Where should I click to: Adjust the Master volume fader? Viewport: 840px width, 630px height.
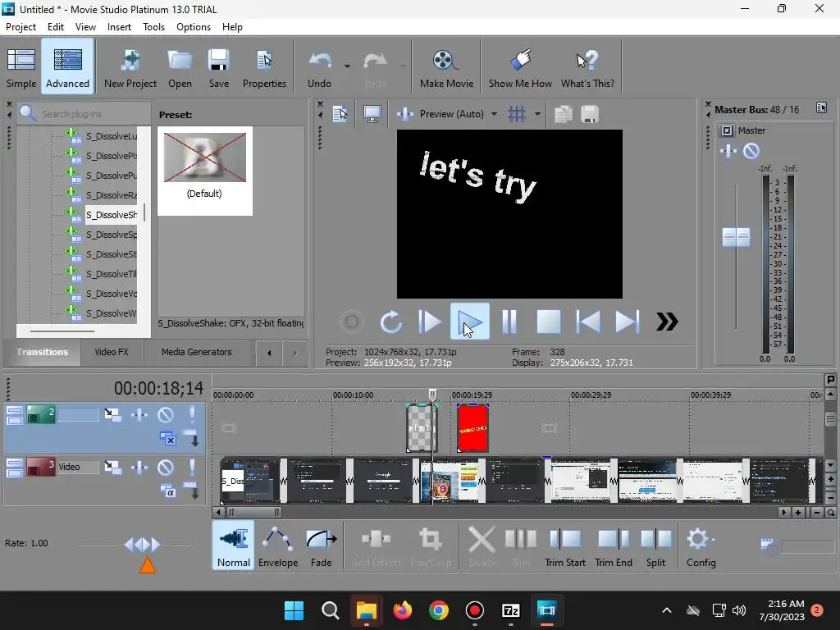pos(736,237)
